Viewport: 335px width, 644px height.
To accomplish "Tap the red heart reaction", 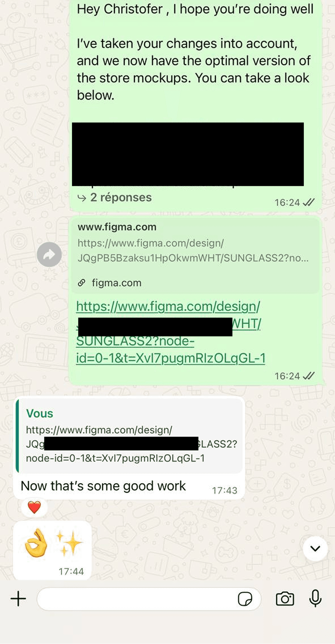I will (x=34, y=508).
